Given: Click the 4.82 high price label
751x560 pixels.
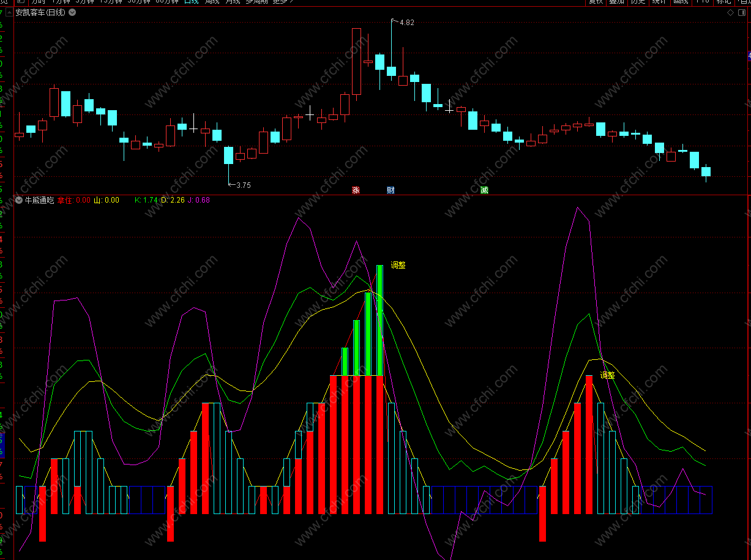Looking at the screenshot, I should pyautogui.click(x=407, y=23).
